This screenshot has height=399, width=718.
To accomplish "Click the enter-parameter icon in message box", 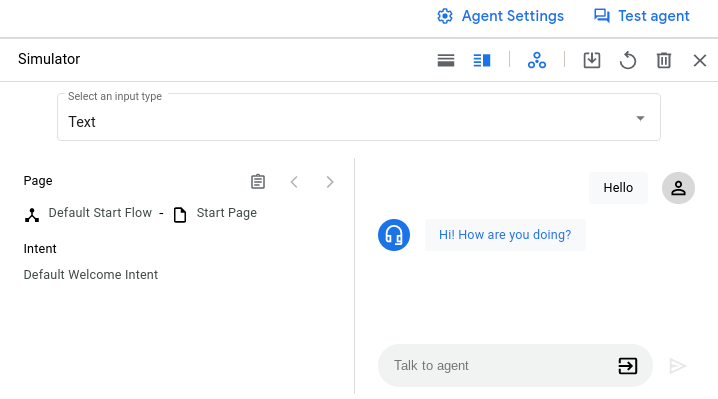I will [627, 366].
